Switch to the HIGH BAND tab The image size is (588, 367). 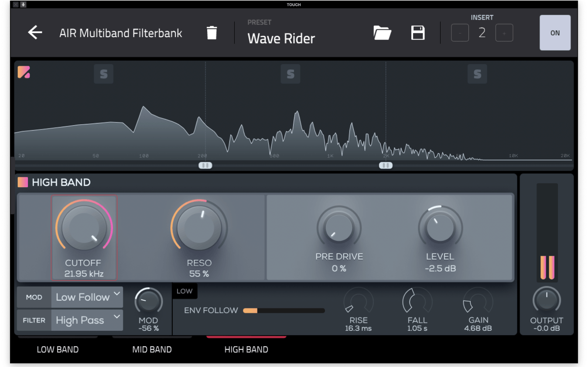point(246,349)
